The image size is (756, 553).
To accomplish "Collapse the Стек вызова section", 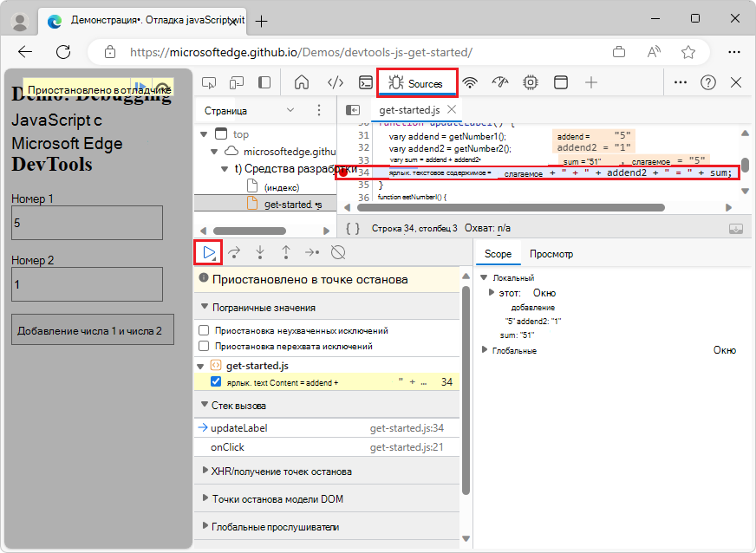I will click(204, 405).
